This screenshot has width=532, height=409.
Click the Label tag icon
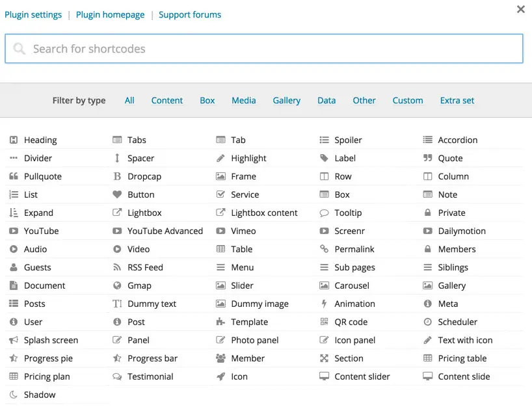click(324, 158)
